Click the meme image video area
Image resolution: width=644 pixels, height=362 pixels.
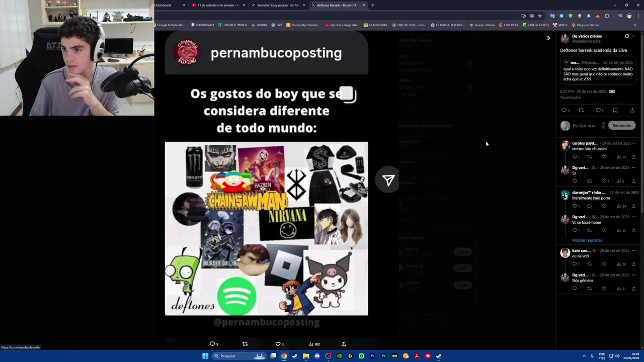click(x=266, y=229)
